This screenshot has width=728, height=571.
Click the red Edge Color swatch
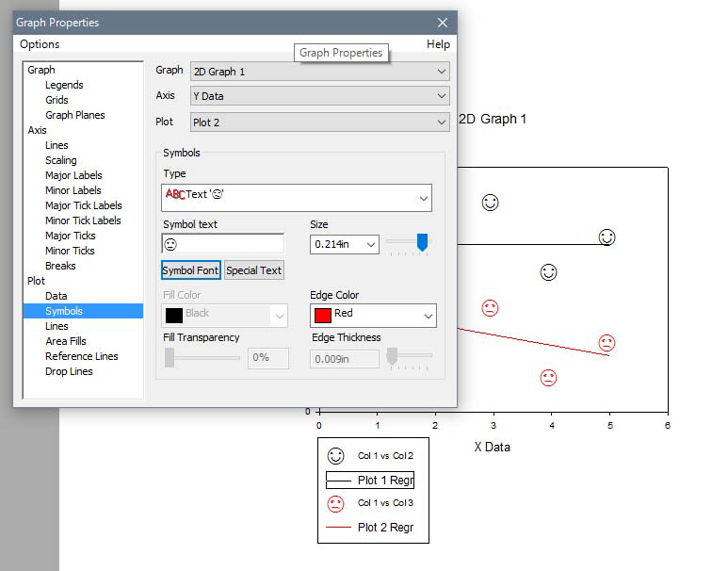click(323, 315)
